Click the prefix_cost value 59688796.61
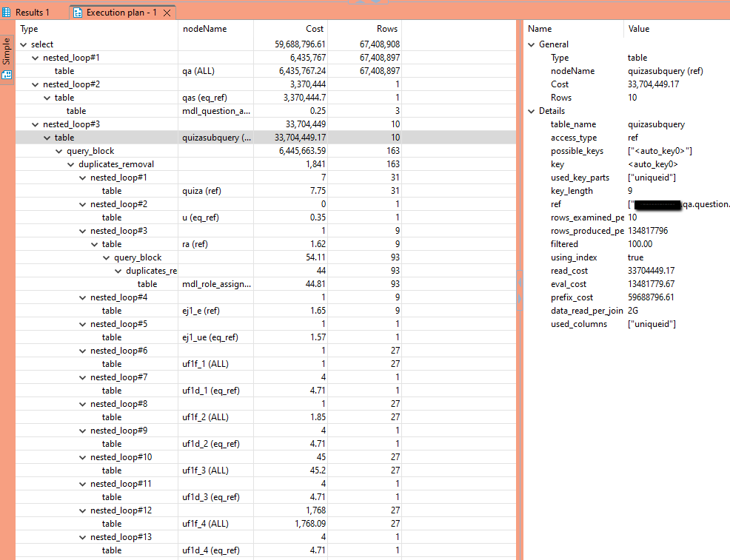Screen dimensions: 730x560 point(651,297)
